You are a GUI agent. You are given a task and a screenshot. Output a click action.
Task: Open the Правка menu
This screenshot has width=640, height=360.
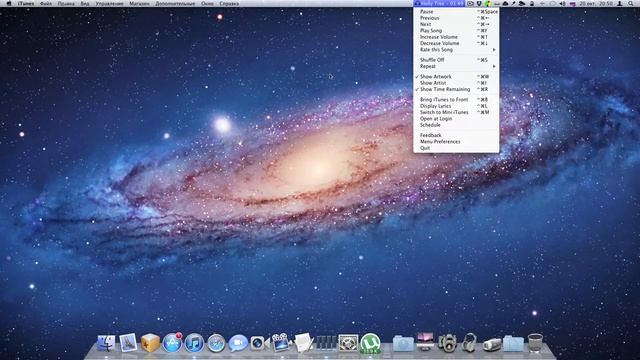point(66,3)
